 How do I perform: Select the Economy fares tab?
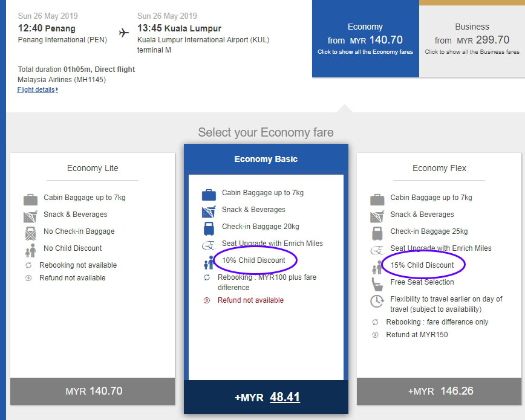point(365,39)
